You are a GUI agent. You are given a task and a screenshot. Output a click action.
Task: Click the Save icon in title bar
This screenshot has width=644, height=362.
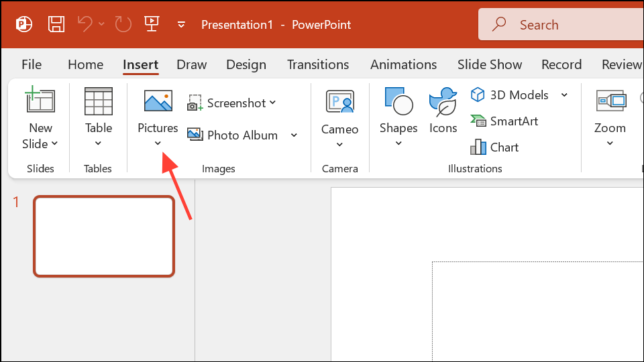tap(56, 25)
